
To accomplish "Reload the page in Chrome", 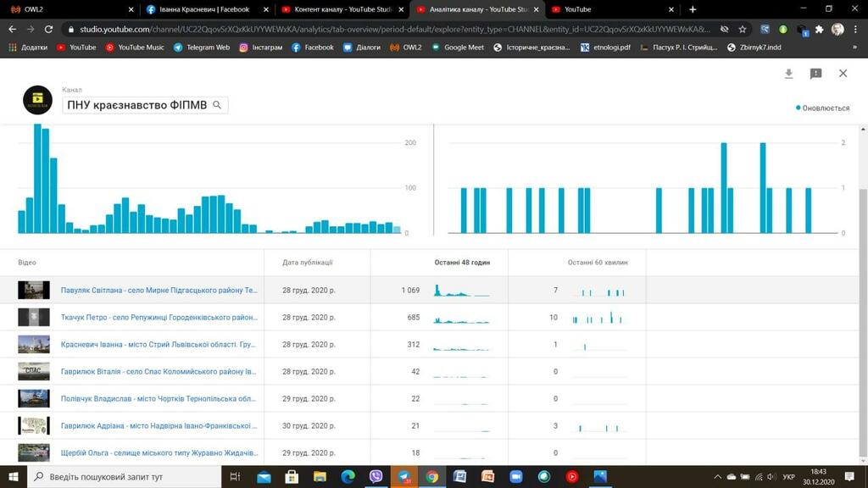I will pos(50,29).
